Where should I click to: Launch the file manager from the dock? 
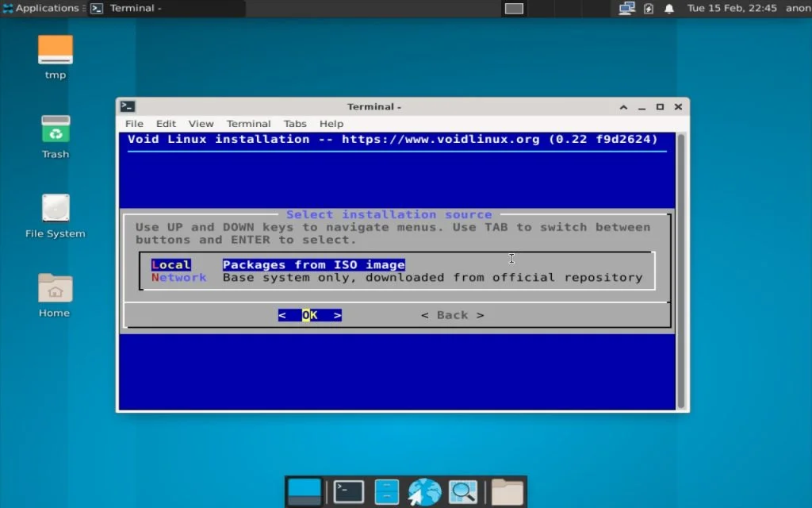(386, 491)
